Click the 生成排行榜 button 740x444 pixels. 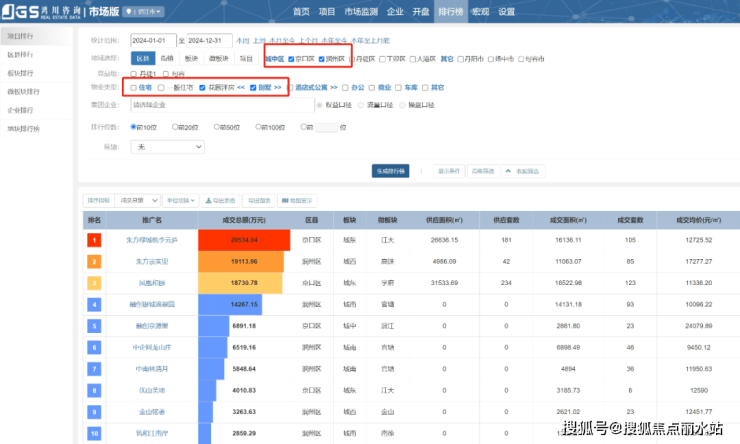(390, 171)
